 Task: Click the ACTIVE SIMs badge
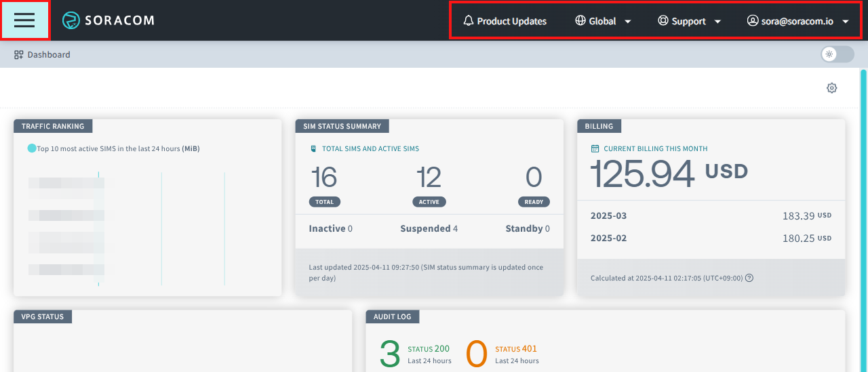429,202
